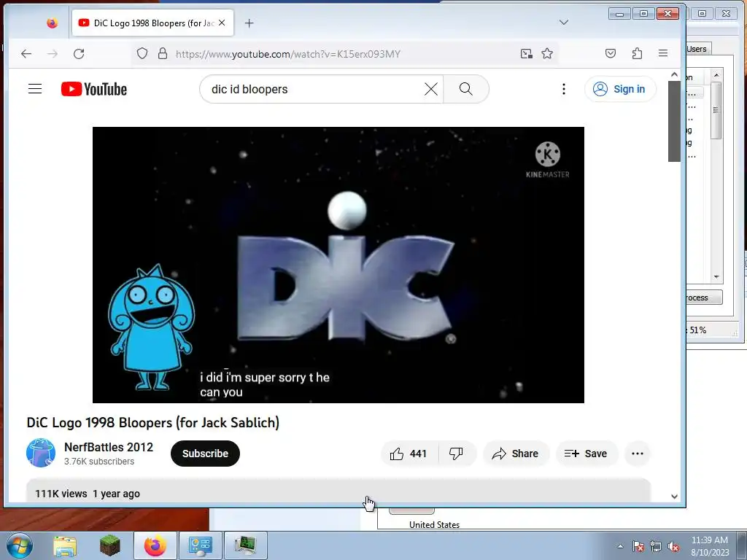Open the Windows Start menu
Image resolution: width=747 pixels, height=560 pixels.
(18, 545)
